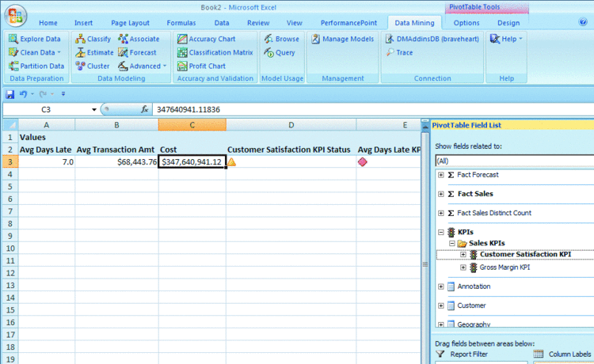This screenshot has width=594, height=364.
Task: Switch to the Insert tab
Action: (x=83, y=23)
